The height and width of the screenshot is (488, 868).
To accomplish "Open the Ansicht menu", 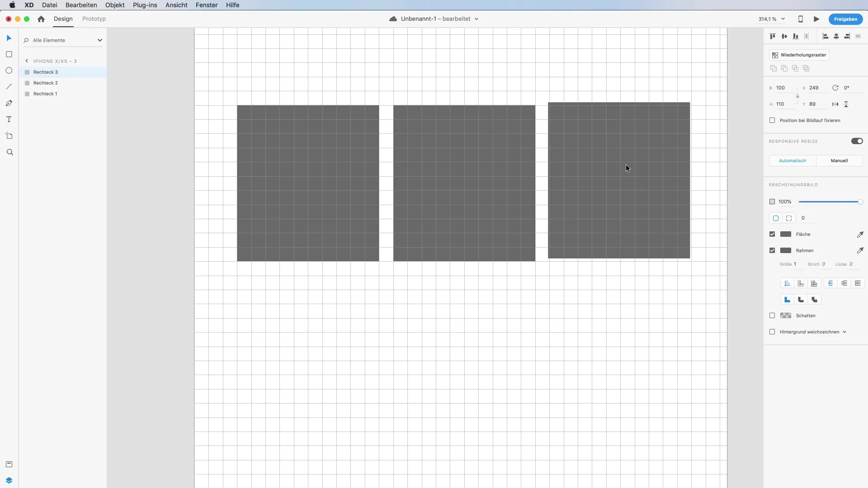I will 176,5.
